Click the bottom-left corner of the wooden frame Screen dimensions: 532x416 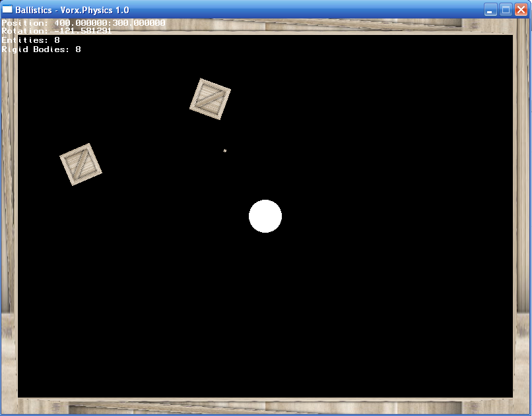(9, 405)
